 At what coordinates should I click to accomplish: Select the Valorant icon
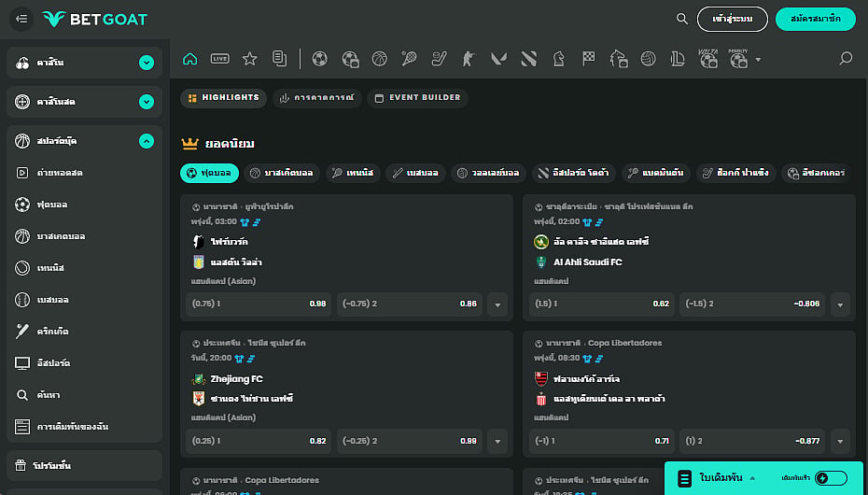pyautogui.click(x=498, y=59)
